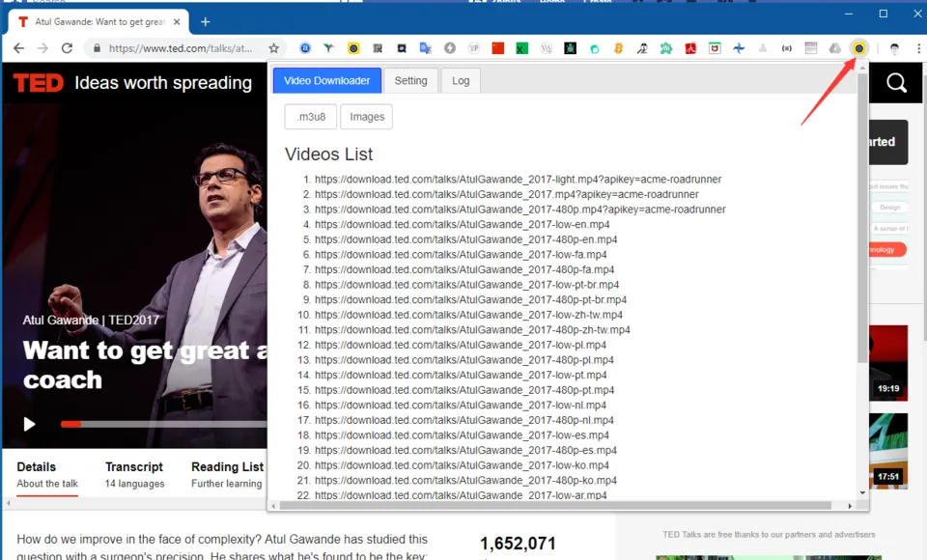Click the address bar URL
This screenshot has width=927, height=560.
tap(181, 48)
